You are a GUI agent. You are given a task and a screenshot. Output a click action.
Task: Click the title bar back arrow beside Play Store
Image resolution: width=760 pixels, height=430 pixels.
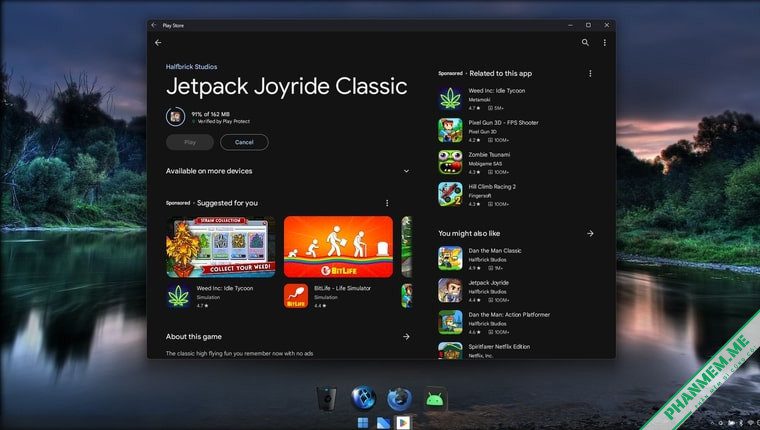154,25
